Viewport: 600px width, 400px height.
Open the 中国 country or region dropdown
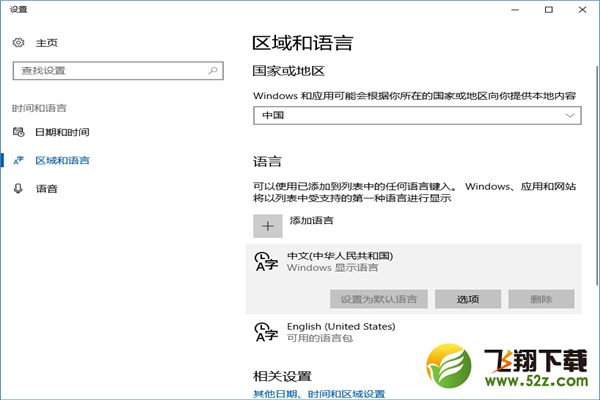point(417,115)
